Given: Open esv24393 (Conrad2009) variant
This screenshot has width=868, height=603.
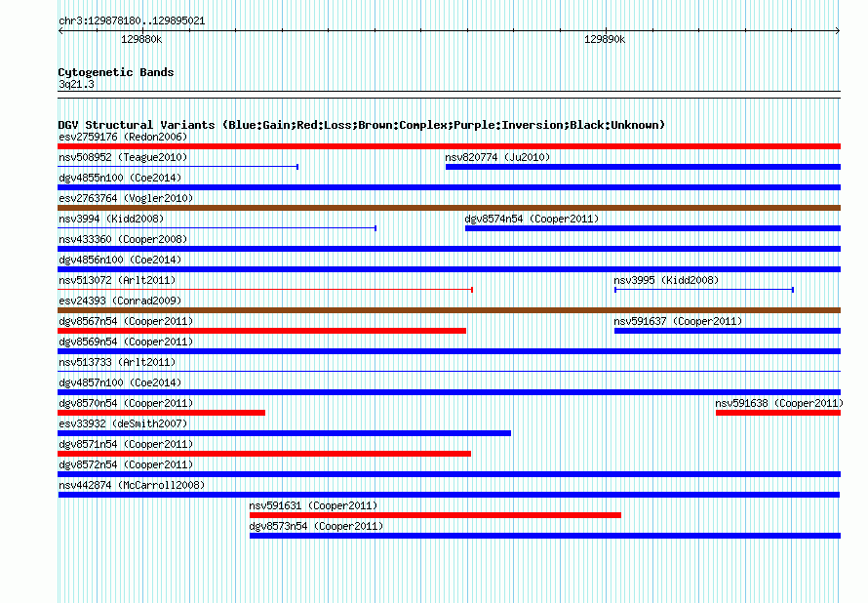Looking at the screenshot, I should point(120,301).
